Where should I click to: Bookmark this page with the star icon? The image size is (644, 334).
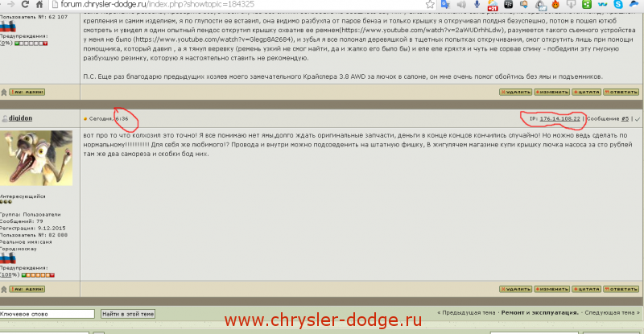(430, 5)
